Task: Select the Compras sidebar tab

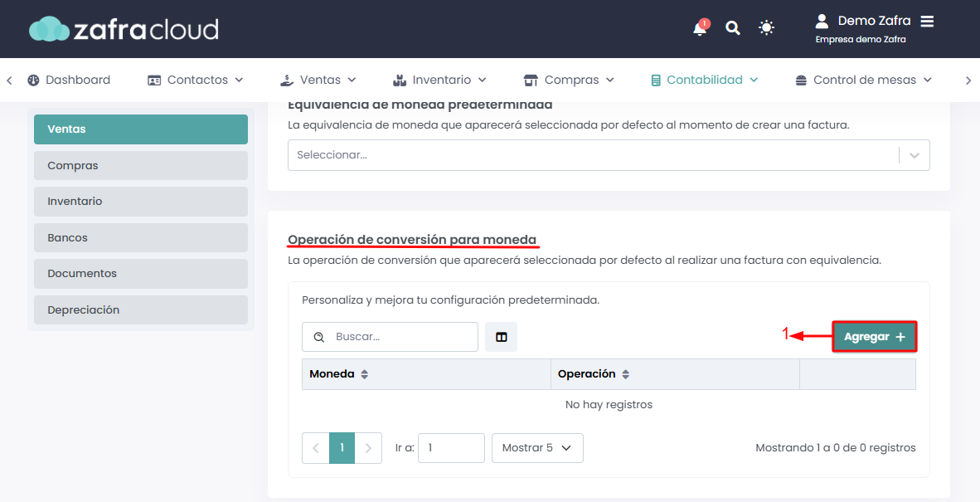Action: 141,166
